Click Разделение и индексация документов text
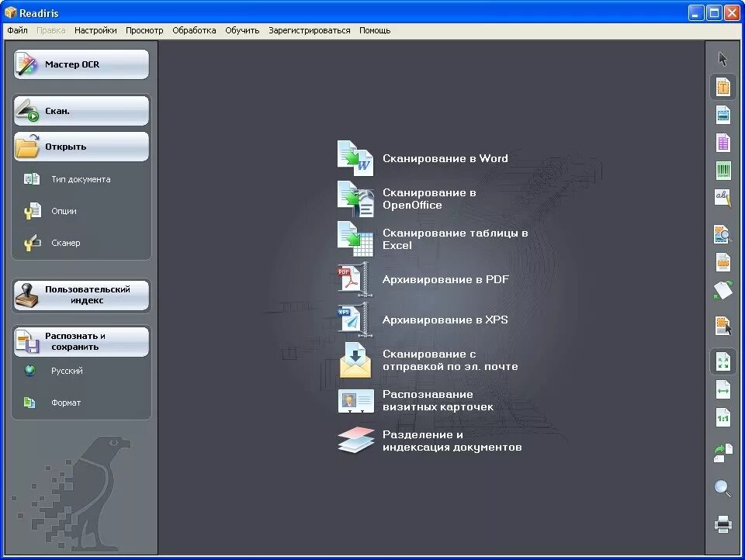 (x=452, y=441)
